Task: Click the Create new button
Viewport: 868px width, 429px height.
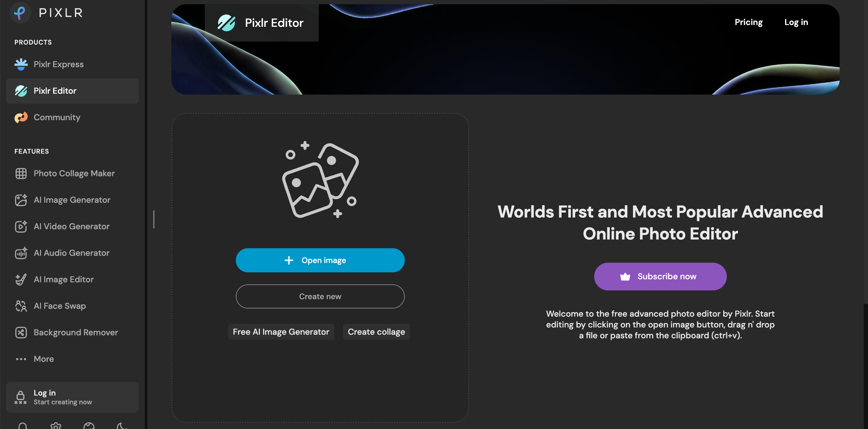Action: (x=320, y=296)
